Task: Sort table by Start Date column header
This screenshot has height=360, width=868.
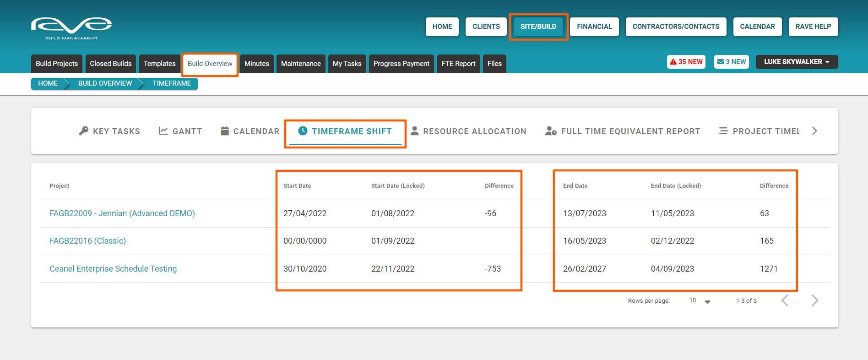Action: pyautogui.click(x=297, y=186)
